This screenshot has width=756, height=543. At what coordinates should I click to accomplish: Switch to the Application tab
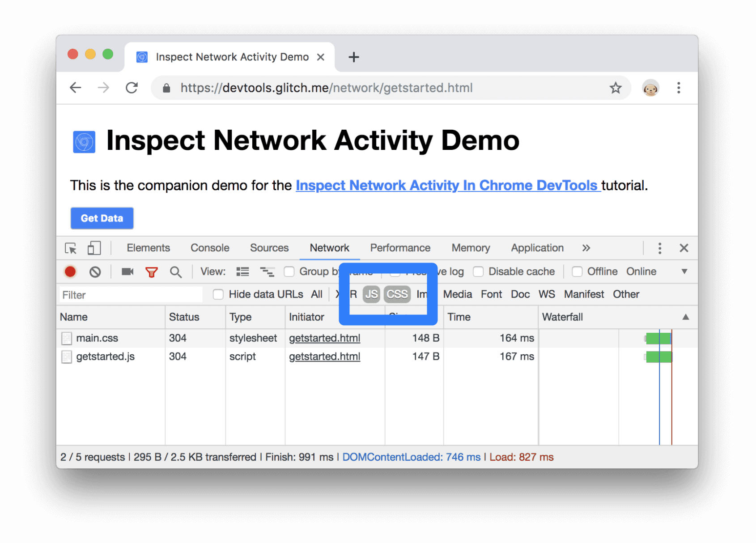[x=537, y=248]
